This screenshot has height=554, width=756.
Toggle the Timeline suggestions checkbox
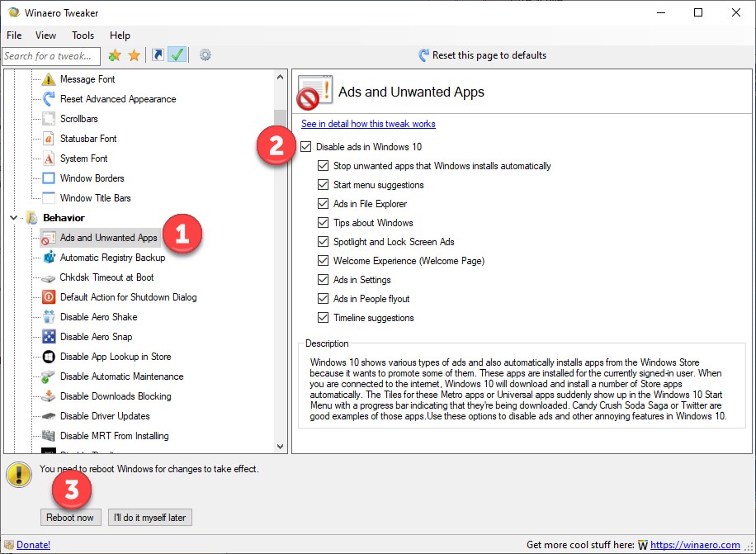pyautogui.click(x=324, y=318)
